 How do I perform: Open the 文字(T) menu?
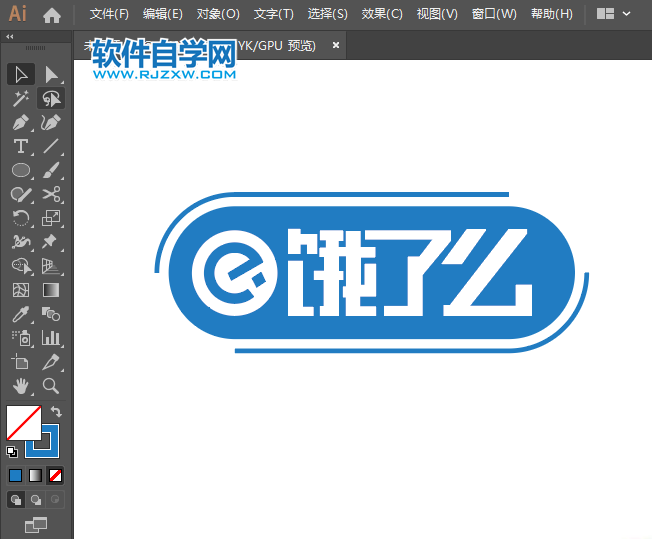pos(274,15)
